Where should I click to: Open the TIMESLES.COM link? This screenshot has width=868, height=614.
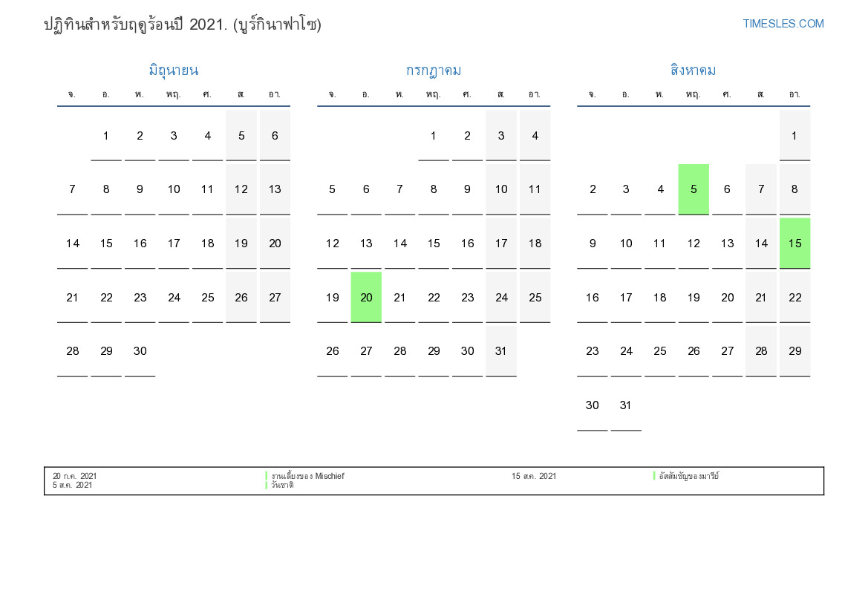coord(783,24)
